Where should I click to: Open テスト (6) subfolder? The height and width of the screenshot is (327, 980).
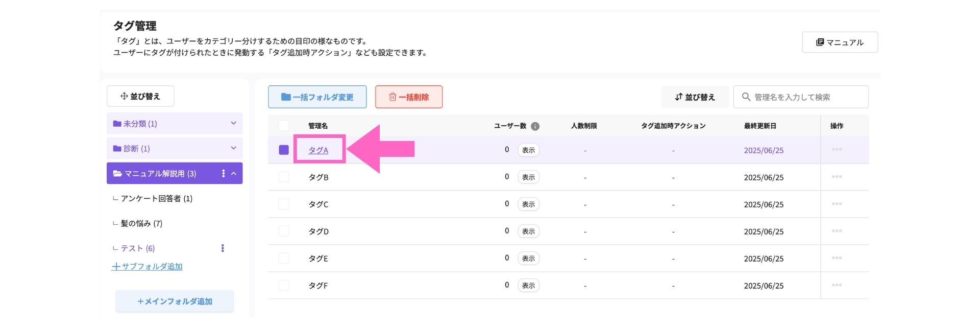click(x=138, y=248)
